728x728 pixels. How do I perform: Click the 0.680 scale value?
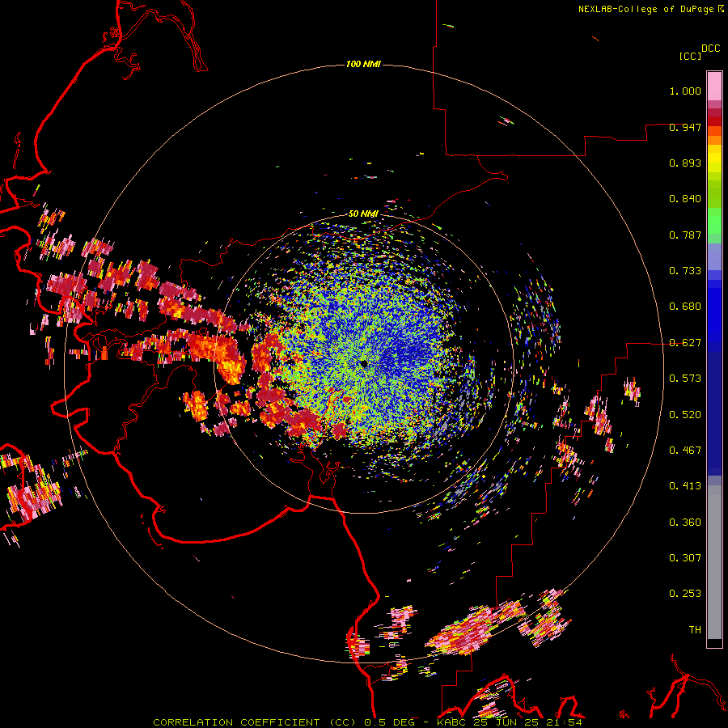tap(685, 307)
